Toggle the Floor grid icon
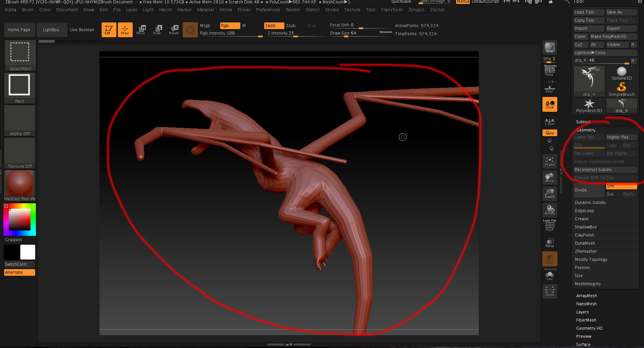The height and width of the screenshot is (348, 644). point(550,88)
